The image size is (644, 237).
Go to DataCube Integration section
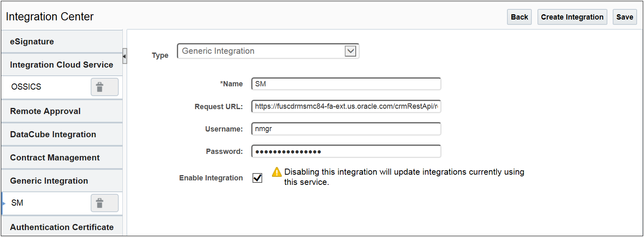(x=62, y=134)
